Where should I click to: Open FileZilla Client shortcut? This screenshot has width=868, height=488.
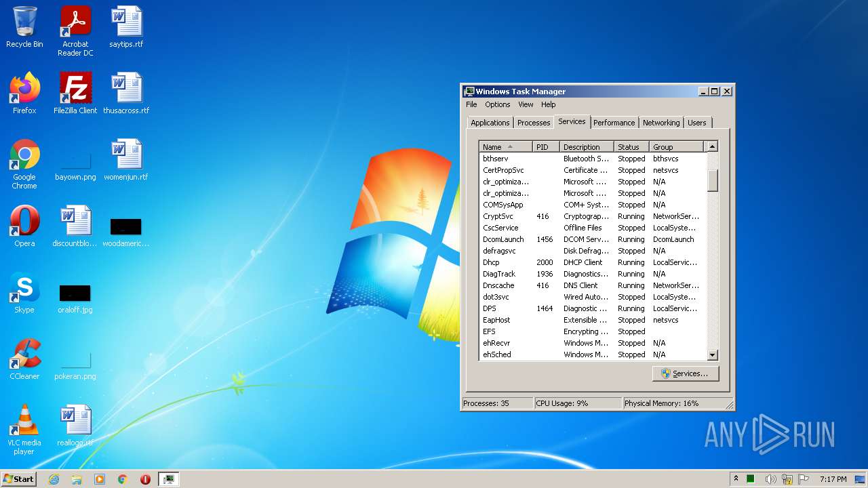coord(75,94)
